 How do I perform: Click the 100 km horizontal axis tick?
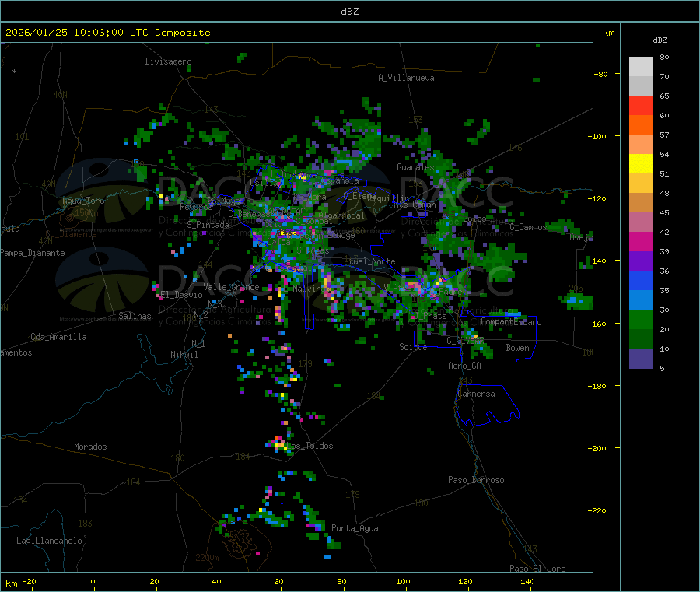point(403,581)
